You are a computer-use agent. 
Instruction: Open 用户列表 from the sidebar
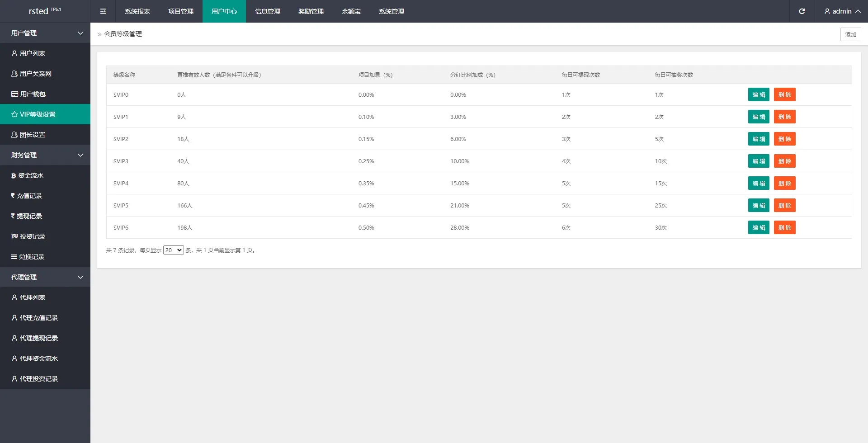pos(32,53)
